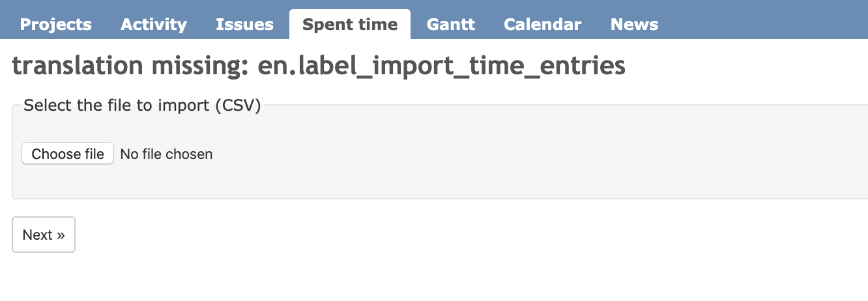The height and width of the screenshot is (301, 868).
Task: Switch to the Activity tab
Action: click(x=154, y=25)
